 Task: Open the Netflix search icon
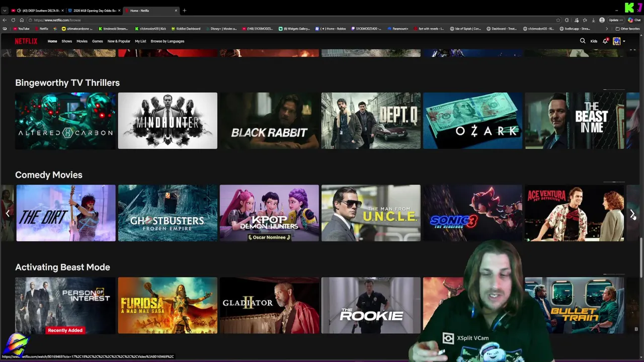[x=583, y=41]
